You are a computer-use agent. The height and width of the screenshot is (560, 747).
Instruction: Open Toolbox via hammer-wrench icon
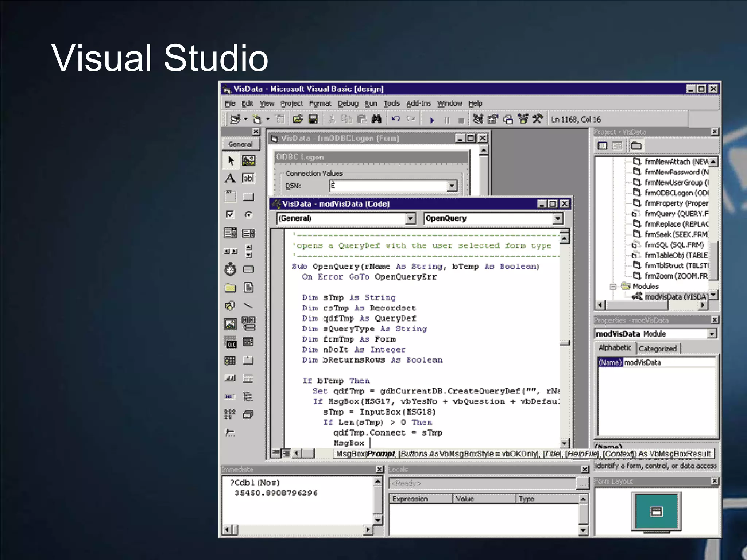pyautogui.click(x=538, y=119)
